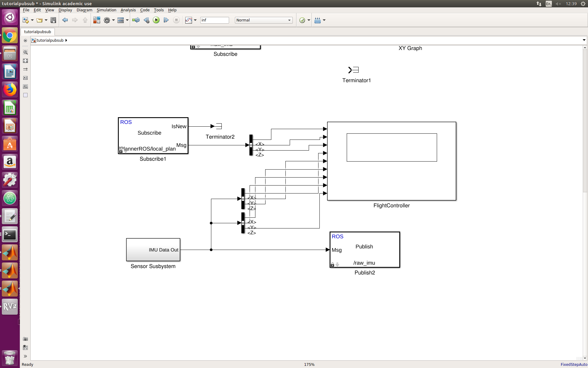Launch RViz from the dock

coord(10,306)
